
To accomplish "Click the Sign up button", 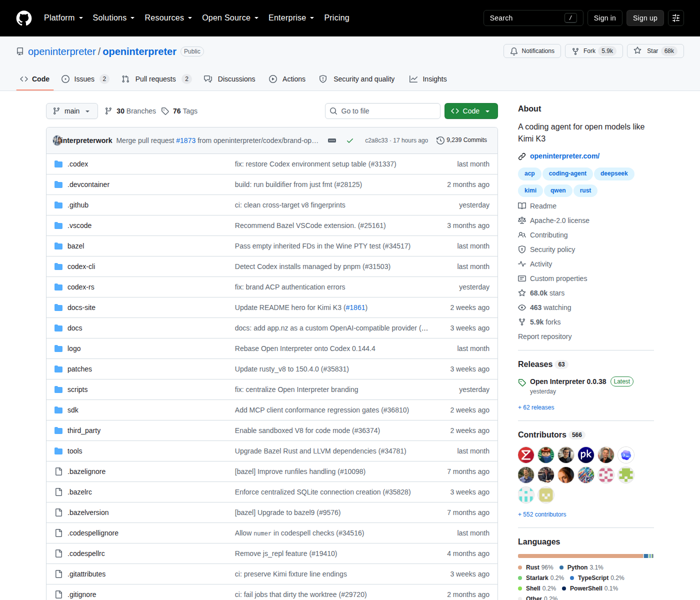I will pyautogui.click(x=645, y=18).
